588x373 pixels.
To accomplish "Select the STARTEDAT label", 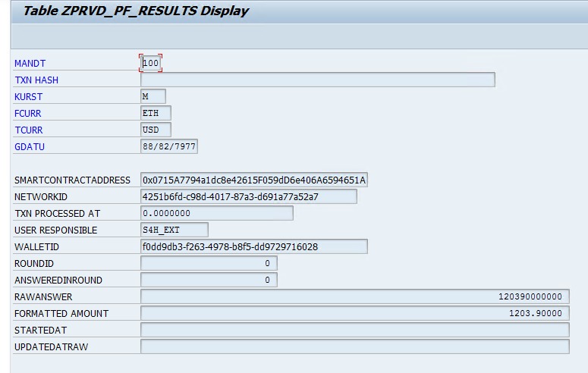I will click(x=40, y=331).
